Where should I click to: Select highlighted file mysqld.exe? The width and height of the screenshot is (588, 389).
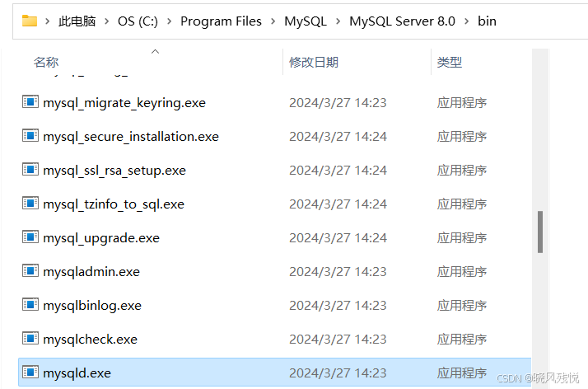point(77,373)
